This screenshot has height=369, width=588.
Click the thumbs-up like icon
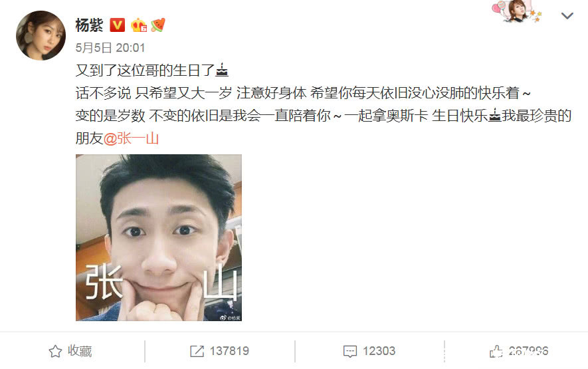coord(496,351)
